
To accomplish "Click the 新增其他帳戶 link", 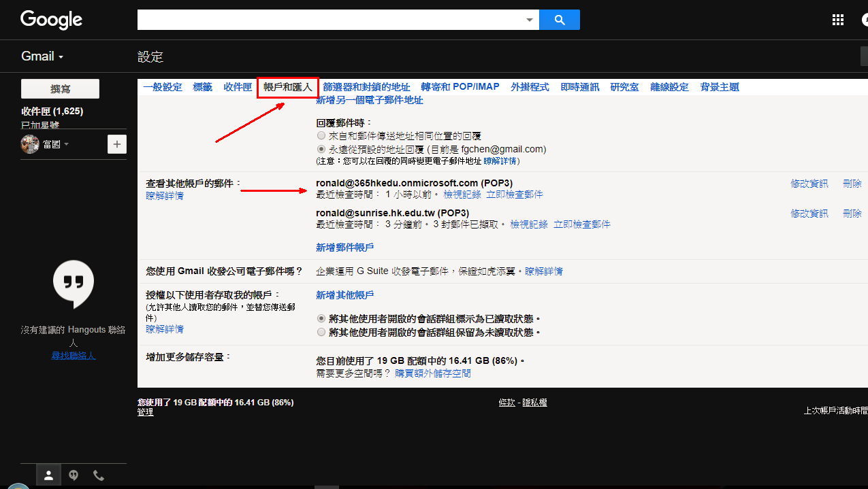I will [x=344, y=295].
